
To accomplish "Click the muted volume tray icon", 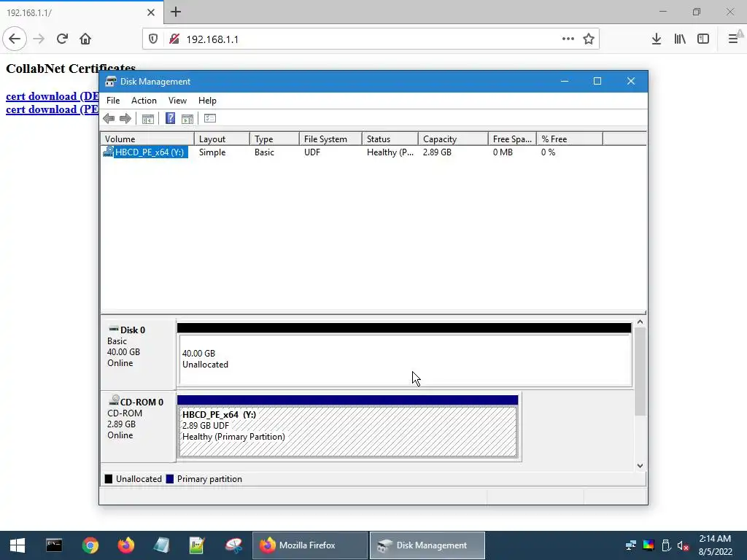I will click(x=683, y=545).
